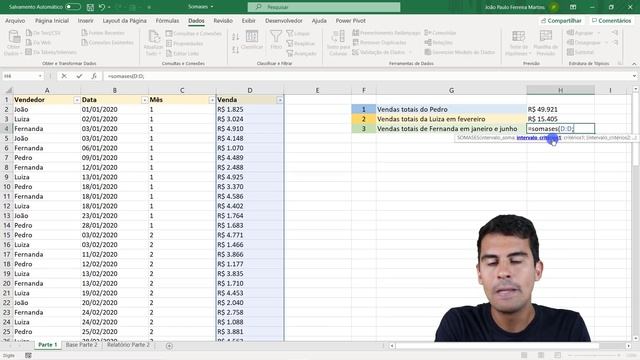The width and height of the screenshot is (640, 360).
Task: Click the Conexões Existentes icon
Action: 84,42
